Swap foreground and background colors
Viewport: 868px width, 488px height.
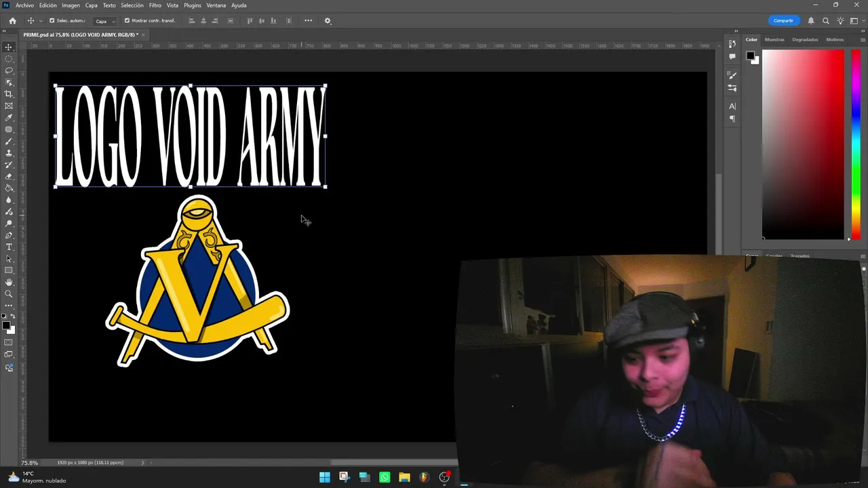click(x=12, y=317)
